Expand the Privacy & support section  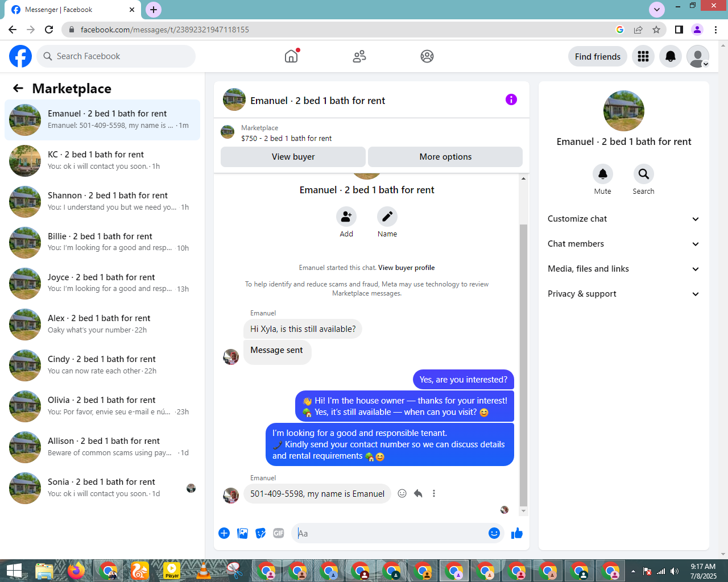tap(624, 294)
